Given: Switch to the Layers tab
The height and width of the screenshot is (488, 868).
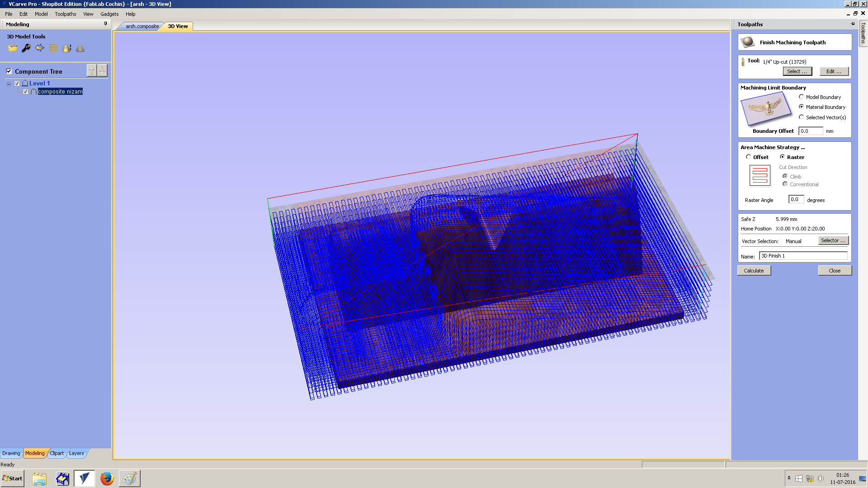Looking at the screenshot, I should (76, 453).
